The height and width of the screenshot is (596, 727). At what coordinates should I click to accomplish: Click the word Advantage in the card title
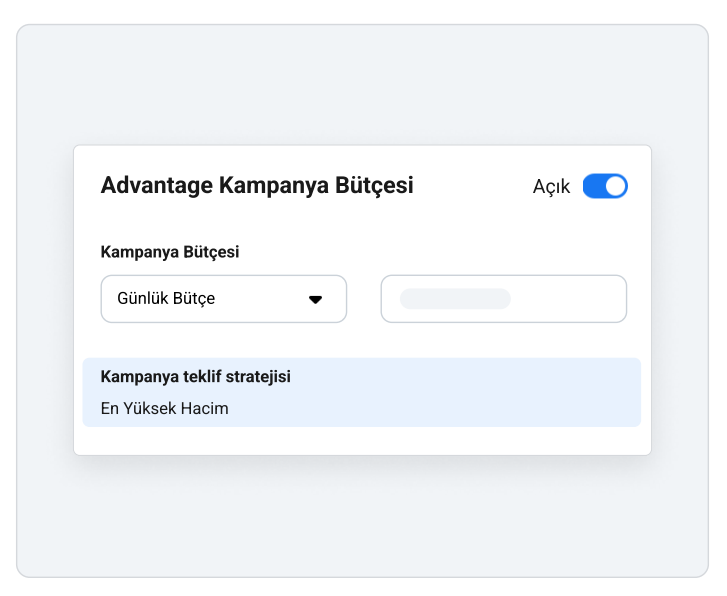157,186
